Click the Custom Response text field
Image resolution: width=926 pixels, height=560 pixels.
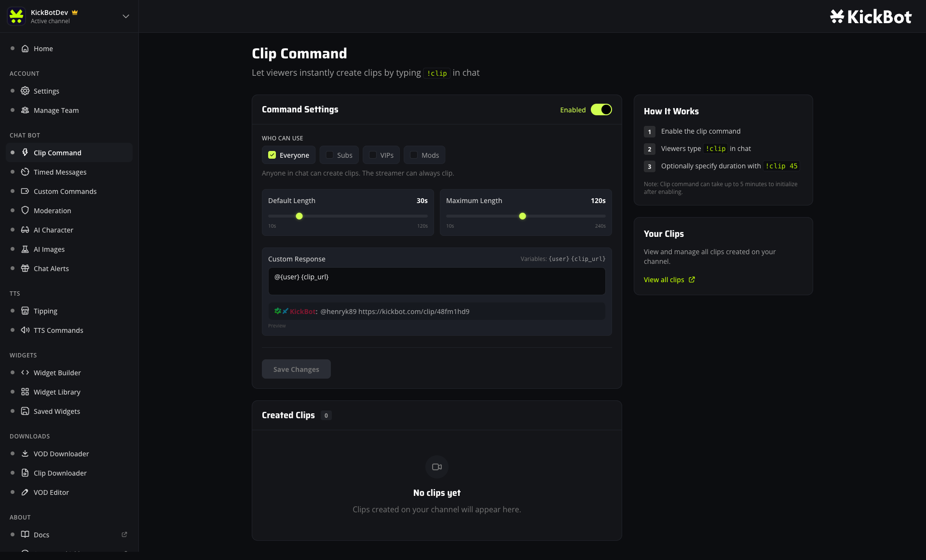point(437,281)
